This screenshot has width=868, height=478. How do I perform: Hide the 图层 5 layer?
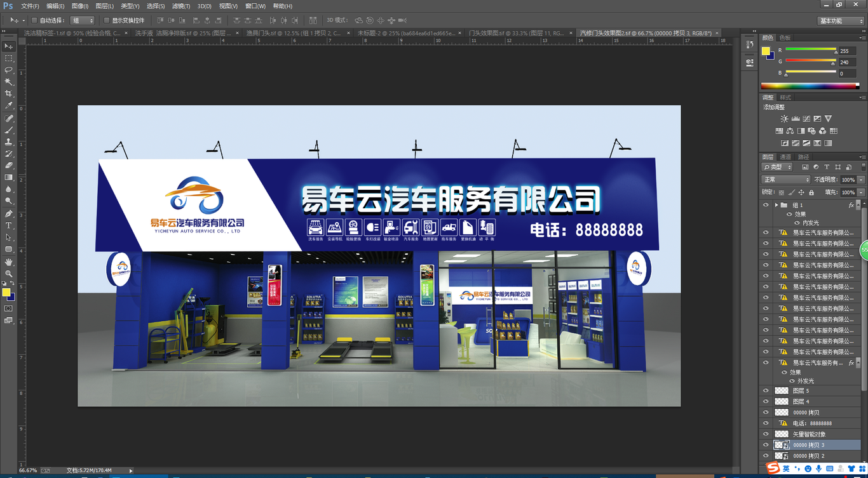pyautogui.click(x=766, y=391)
